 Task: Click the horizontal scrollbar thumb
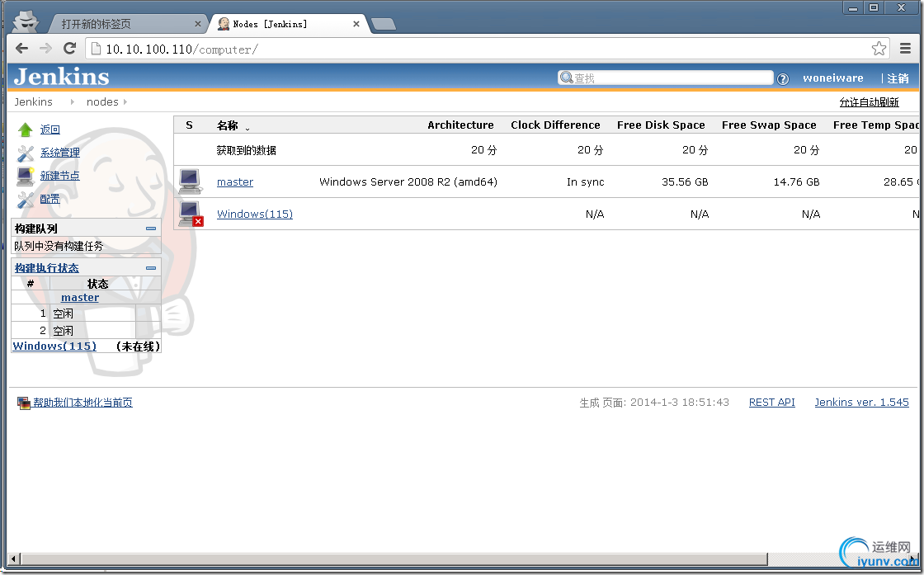[x=394, y=559]
